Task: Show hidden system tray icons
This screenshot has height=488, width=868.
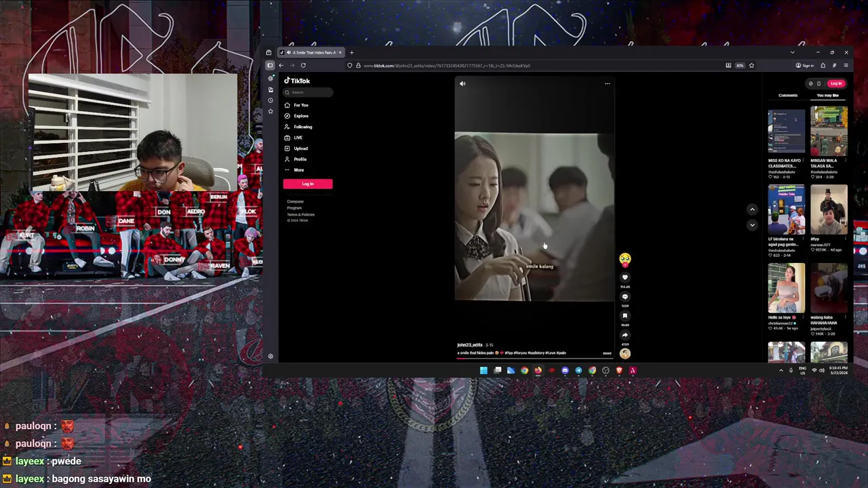Action: 781,371
